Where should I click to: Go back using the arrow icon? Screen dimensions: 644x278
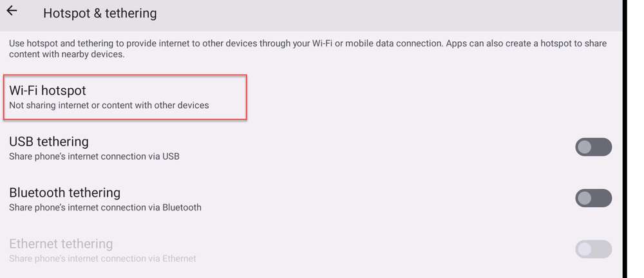pos(12,11)
